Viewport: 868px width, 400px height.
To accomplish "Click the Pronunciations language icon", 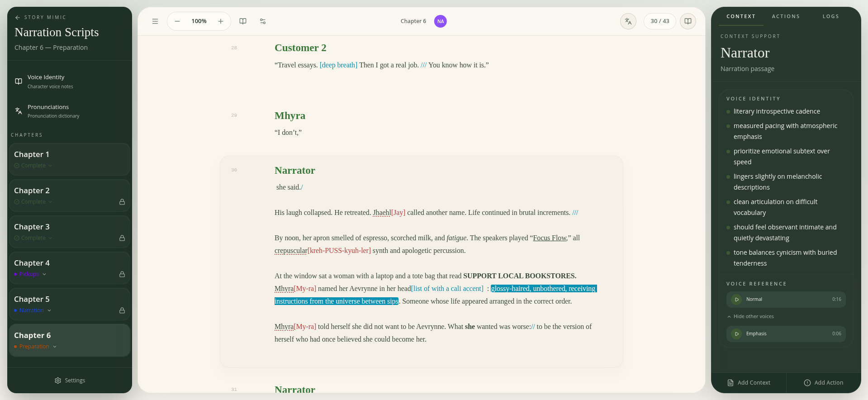I will (x=19, y=111).
